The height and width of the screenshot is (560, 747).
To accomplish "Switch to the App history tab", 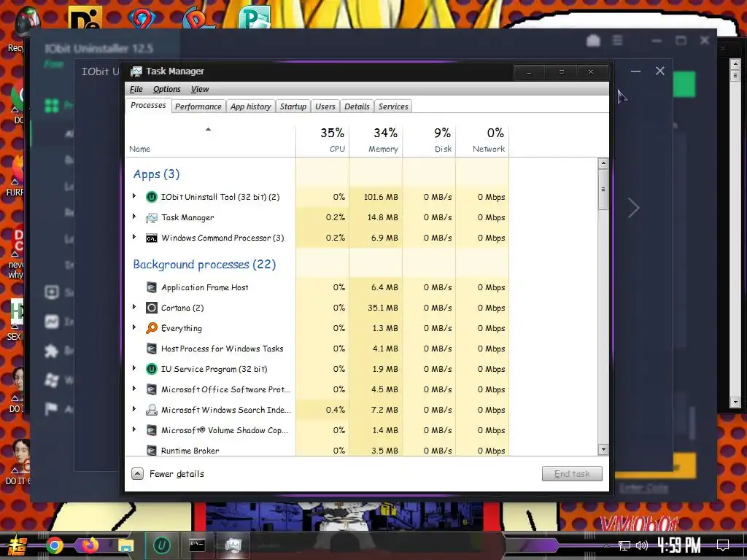I will click(251, 106).
